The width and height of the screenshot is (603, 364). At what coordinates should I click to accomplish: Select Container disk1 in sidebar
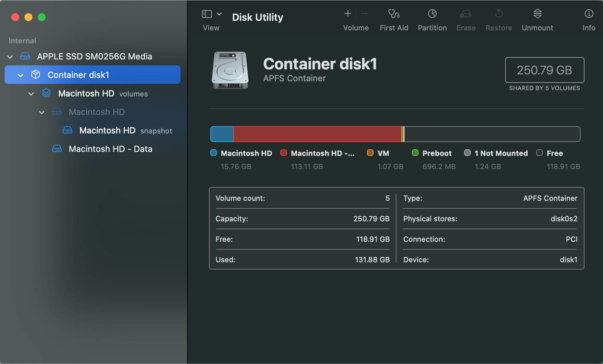point(93,75)
